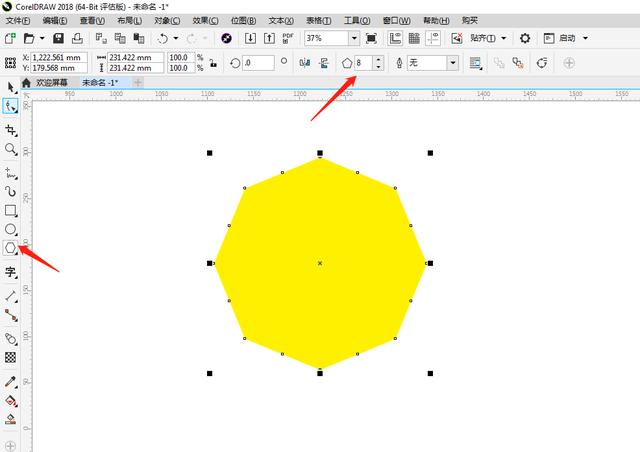This screenshot has height=452, width=640.
Task: Click the 购买 buy menu item
Action: pyautogui.click(x=470, y=20)
